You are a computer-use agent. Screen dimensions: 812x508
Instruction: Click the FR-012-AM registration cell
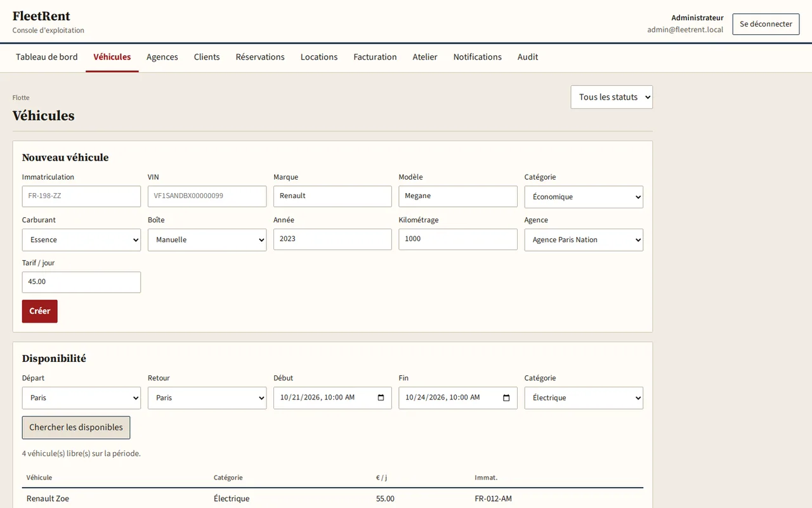click(x=493, y=498)
